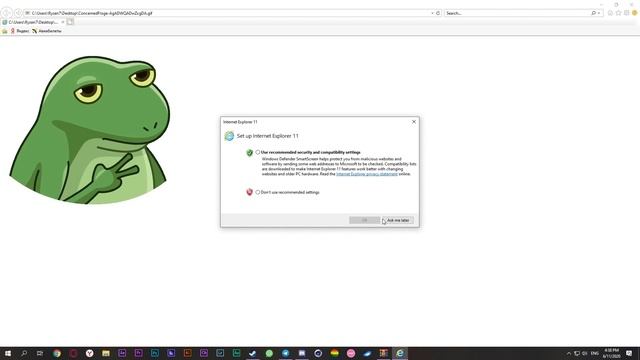Click 'Set up Internet Explorer 11' heading

point(268,136)
